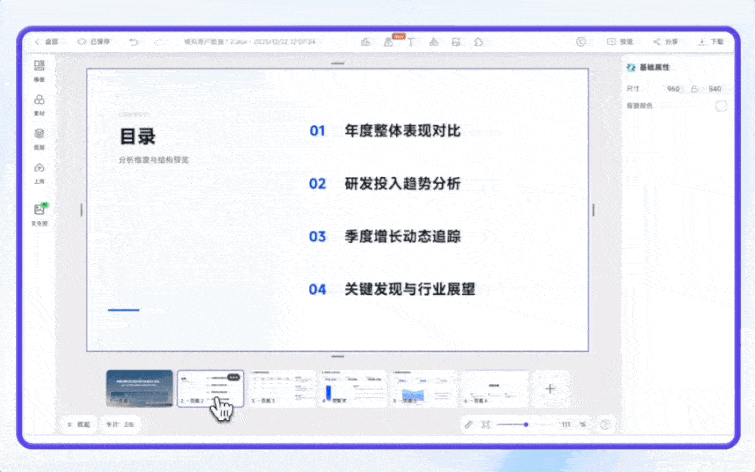Open the templates panel in the left sidebar
The height and width of the screenshot is (472, 755).
click(39, 70)
